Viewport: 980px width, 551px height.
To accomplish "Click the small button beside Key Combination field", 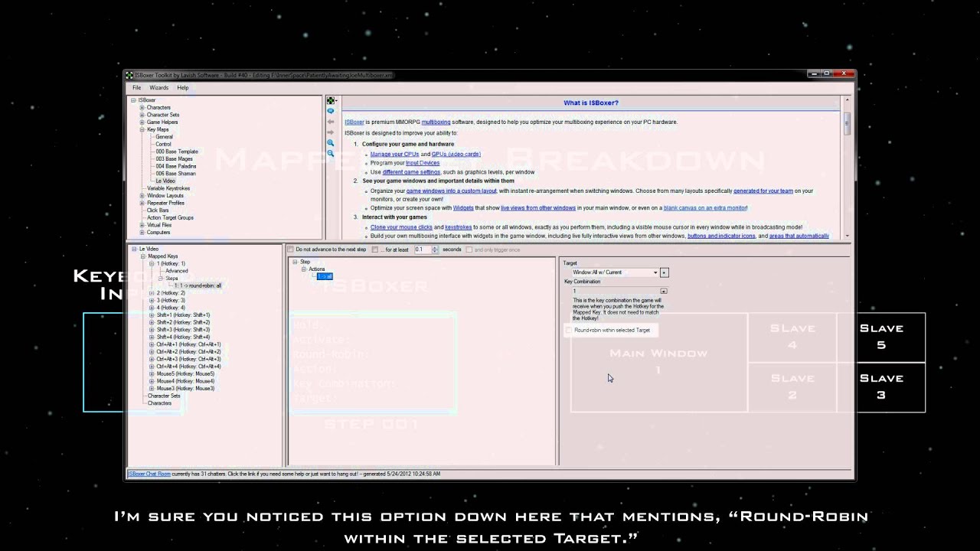I will (664, 291).
